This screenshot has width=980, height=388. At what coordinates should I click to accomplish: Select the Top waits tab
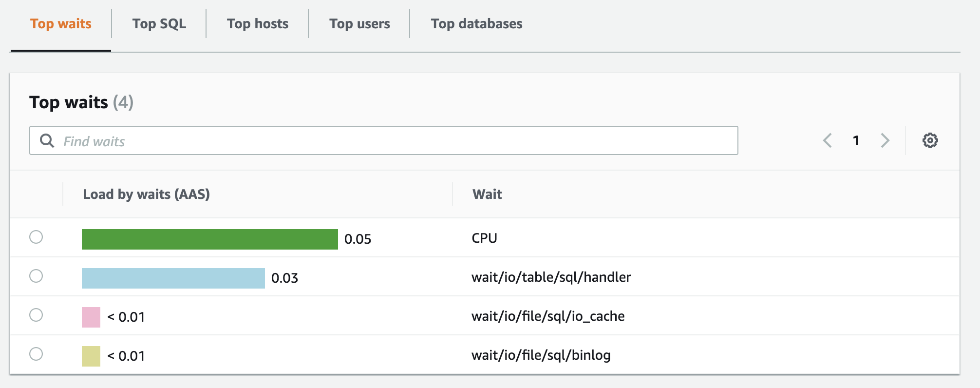(61, 24)
